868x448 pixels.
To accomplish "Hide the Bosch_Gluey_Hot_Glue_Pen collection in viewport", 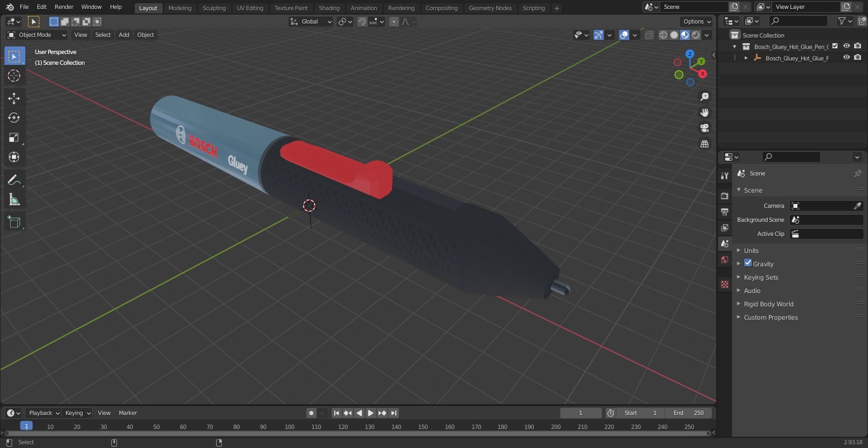I will 846,46.
